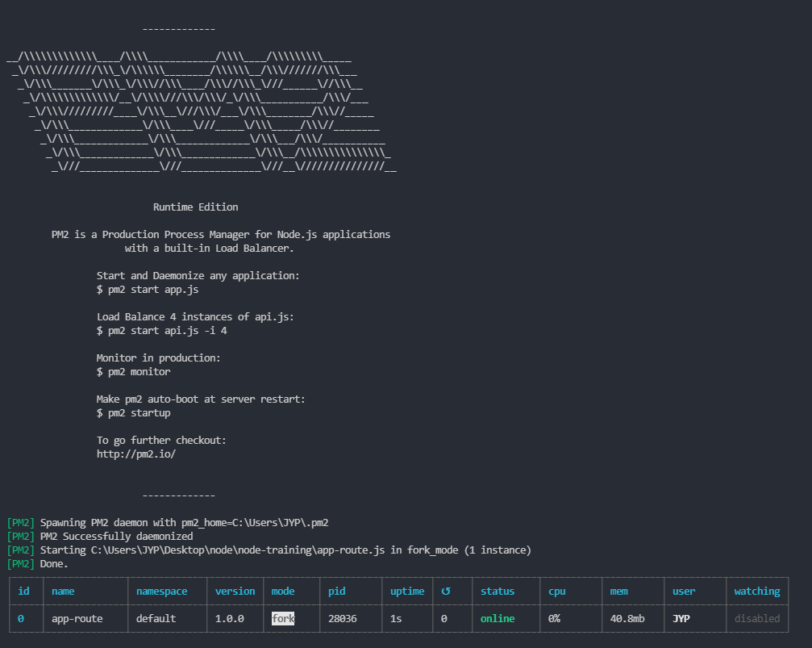
Task: Click the version value 1.0.0
Action: point(230,618)
